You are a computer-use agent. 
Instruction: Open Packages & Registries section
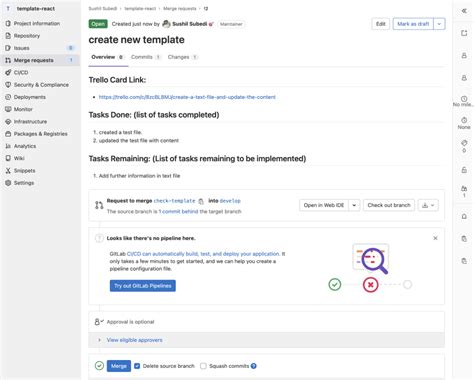40,134
